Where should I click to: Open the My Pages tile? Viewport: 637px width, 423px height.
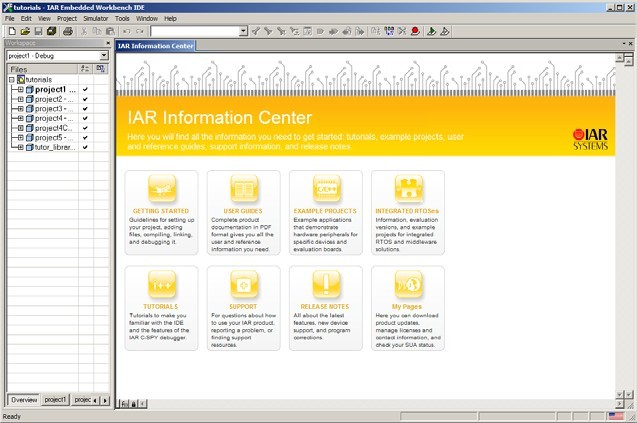(x=407, y=308)
